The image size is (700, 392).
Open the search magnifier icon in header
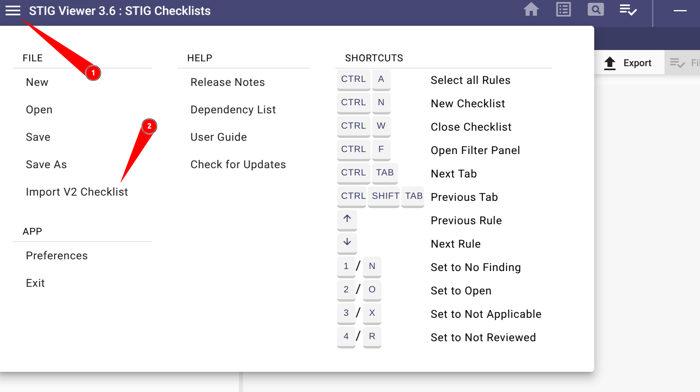point(596,9)
